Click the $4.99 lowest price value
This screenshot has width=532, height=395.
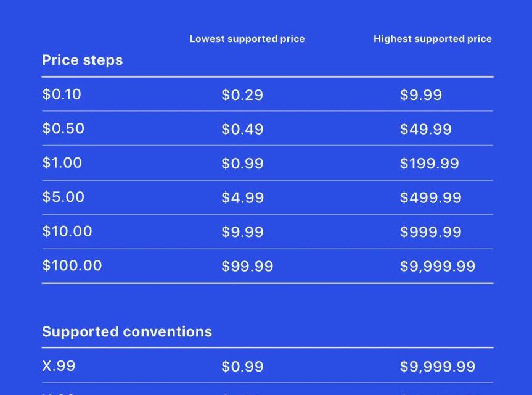(x=242, y=198)
